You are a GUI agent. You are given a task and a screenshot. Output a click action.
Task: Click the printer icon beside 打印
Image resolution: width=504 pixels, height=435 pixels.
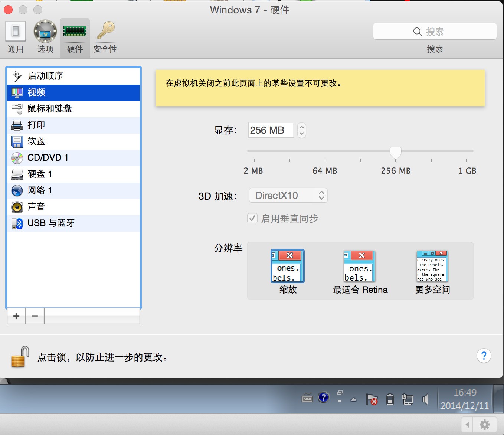click(17, 125)
